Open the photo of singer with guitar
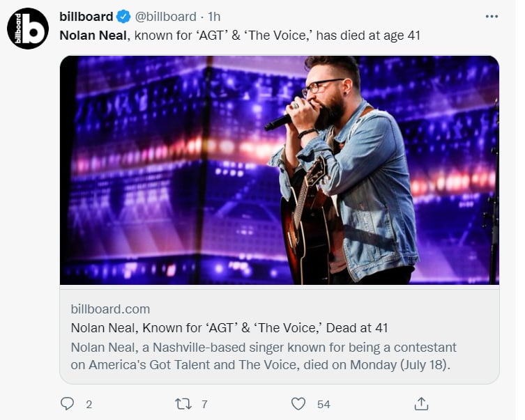This screenshot has height=420, width=525. point(280,170)
